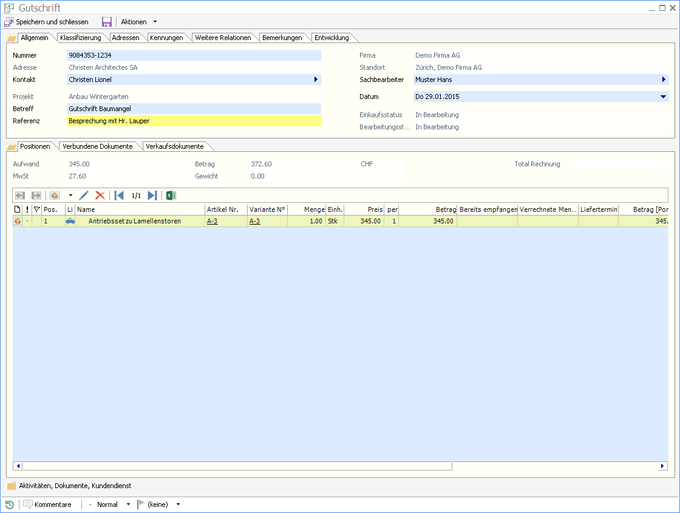Open the Entwicklung tab
680x513 pixels.
click(332, 38)
